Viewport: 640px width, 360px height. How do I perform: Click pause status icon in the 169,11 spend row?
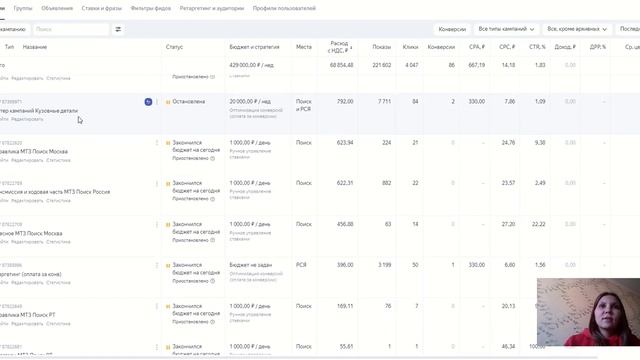168,307
